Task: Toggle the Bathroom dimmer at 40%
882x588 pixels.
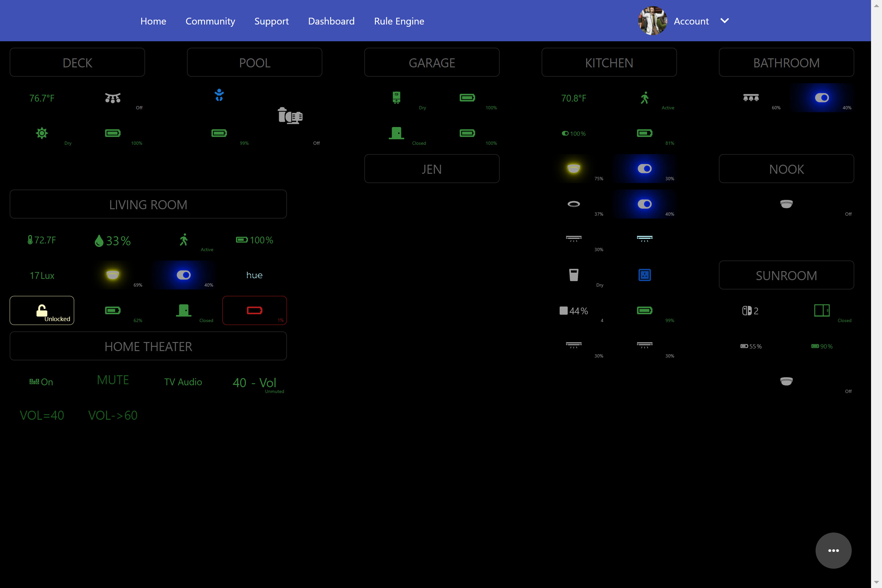Action: pos(822,98)
